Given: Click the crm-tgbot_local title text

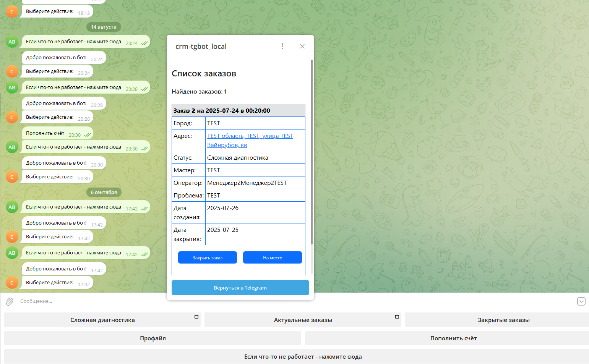Looking at the screenshot, I should tap(201, 46).
